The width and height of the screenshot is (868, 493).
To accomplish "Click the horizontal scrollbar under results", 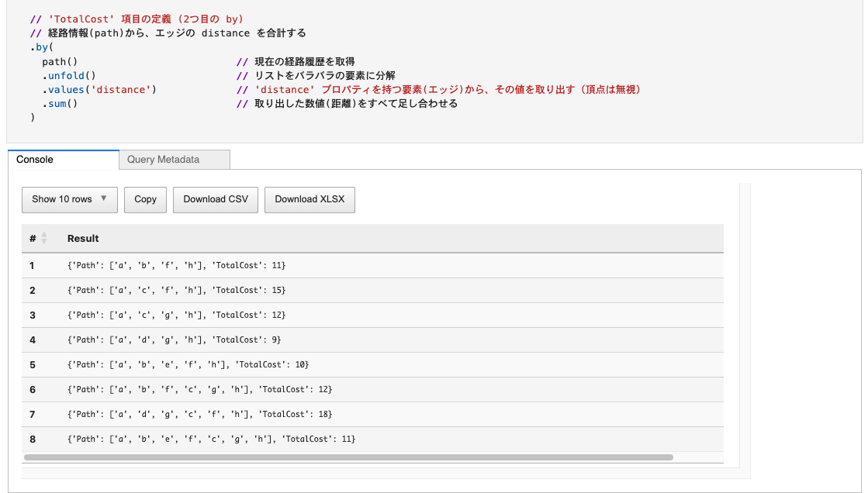I will pyautogui.click(x=349, y=457).
